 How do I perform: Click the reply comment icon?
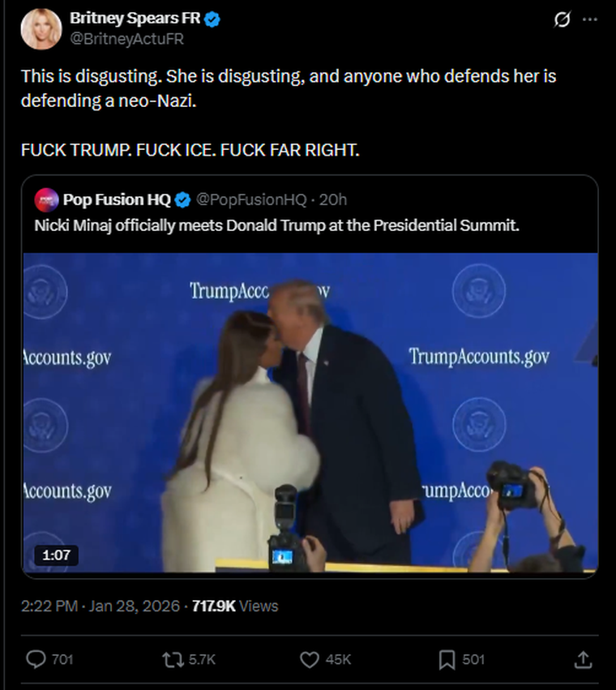click(36, 659)
